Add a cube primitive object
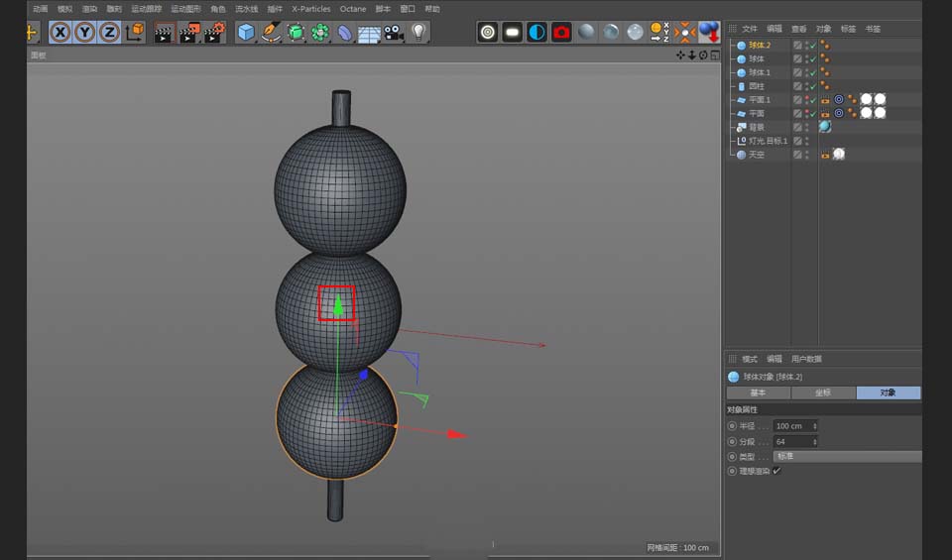This screenshot has height=560, width=952. click(246, 33)
